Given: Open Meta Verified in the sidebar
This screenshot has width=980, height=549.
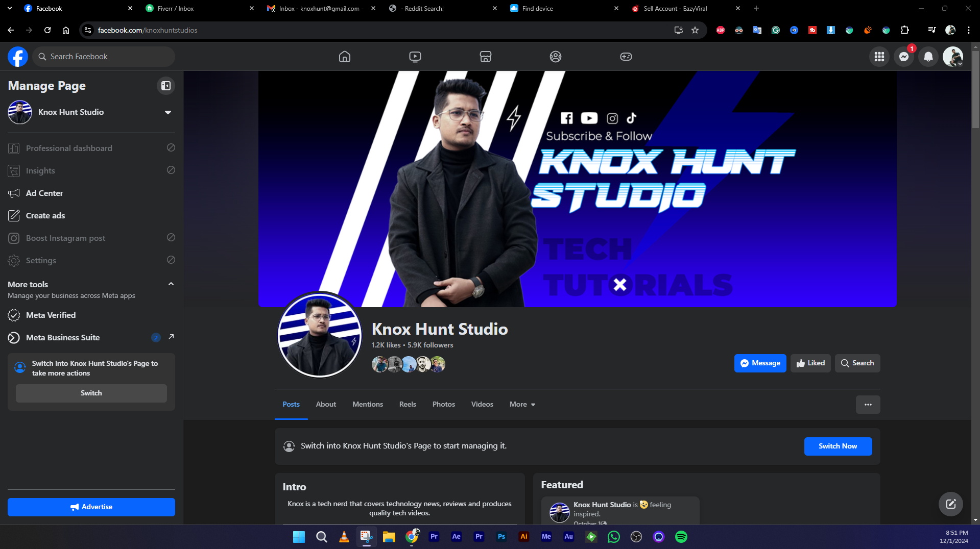Looking at the screenshot, I should pos(91,315).
